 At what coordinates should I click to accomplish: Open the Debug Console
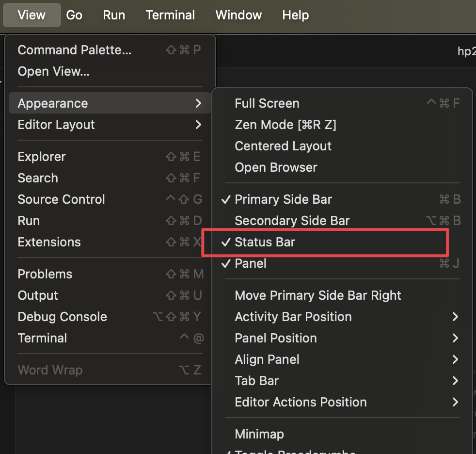tap(62, 317)
